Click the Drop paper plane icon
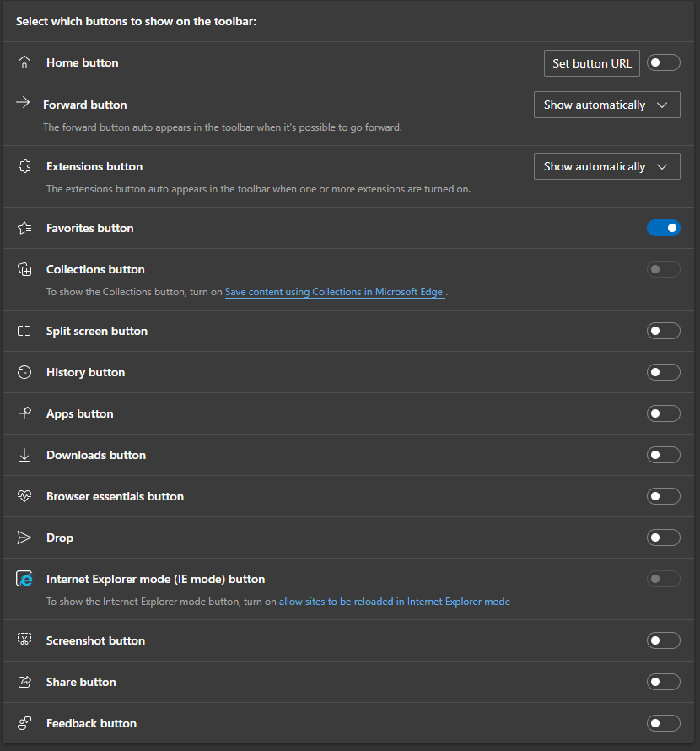 24,538
